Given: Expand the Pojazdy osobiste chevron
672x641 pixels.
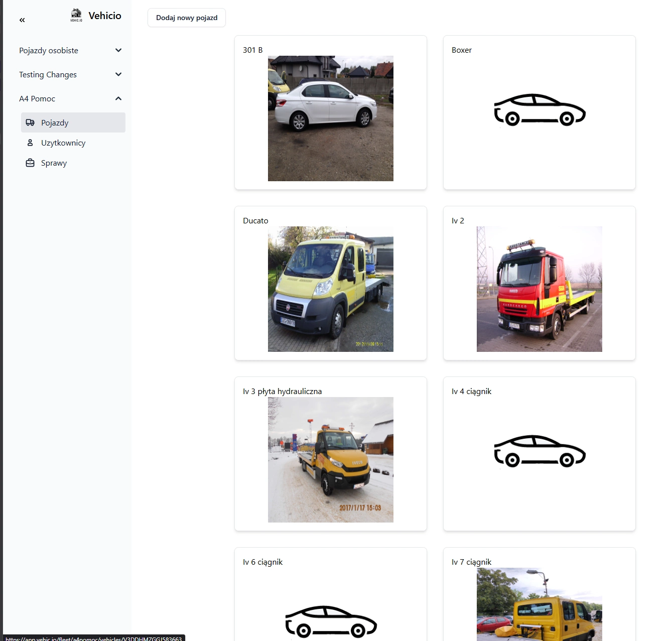Looking at the screenshot, I should coord(118,50).
